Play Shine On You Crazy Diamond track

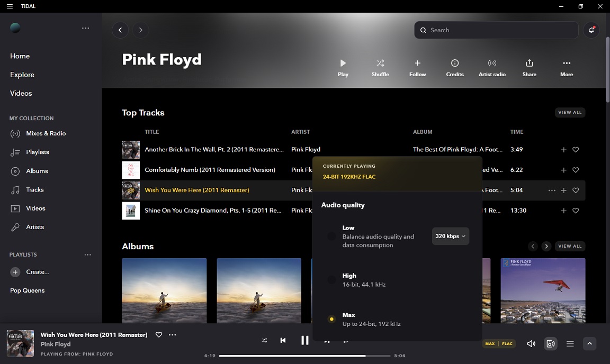131,211
